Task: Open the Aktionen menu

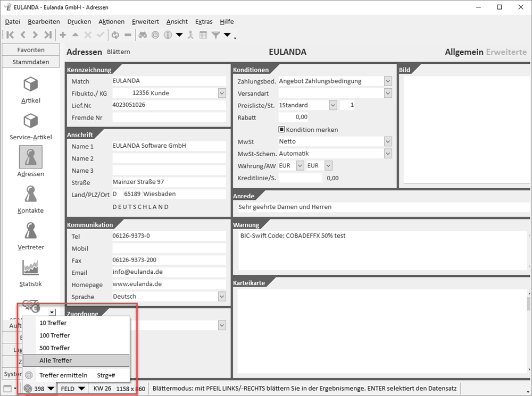Action: 111,21
